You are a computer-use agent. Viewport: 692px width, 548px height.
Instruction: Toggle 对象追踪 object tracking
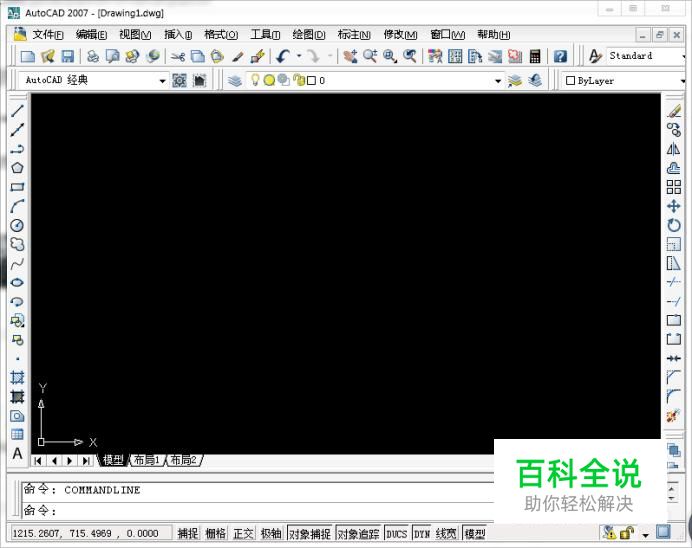358,534
